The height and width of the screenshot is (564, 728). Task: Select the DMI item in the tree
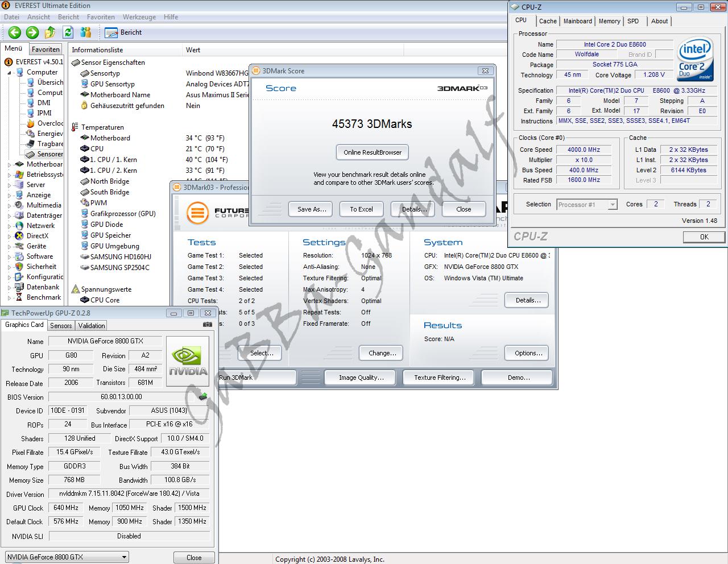44,103
